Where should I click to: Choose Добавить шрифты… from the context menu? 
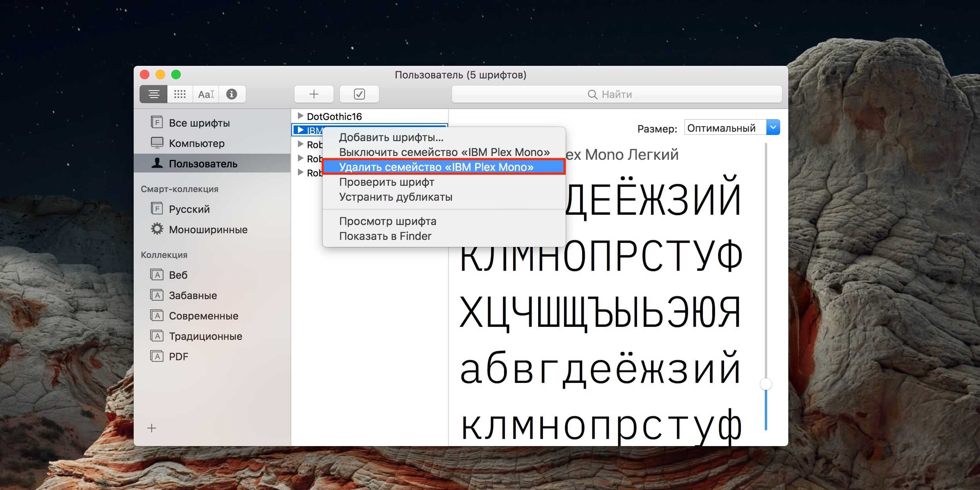444,138
